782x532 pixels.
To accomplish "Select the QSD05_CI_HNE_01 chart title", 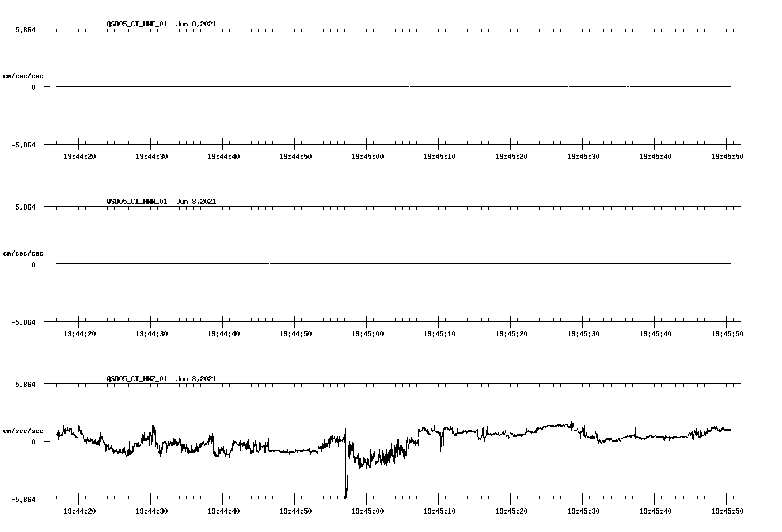I will pyautogui.click(x=136, y=24).
